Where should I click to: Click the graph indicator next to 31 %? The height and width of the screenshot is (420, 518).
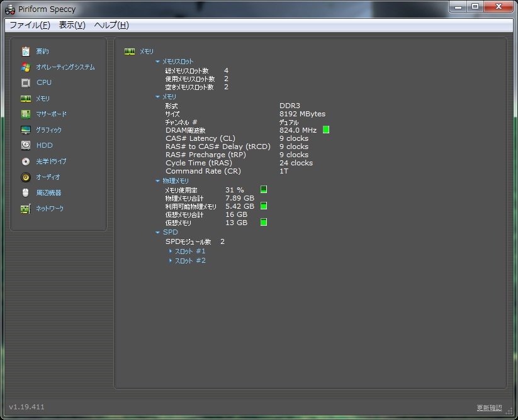tap(264, 189)
